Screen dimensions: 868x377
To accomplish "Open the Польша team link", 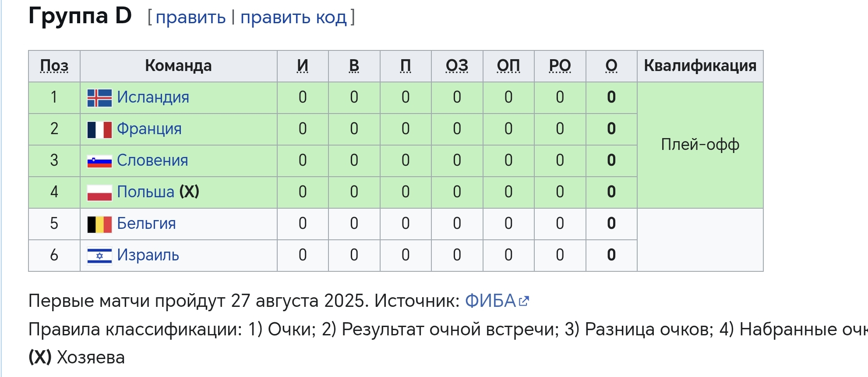I will [x=145, y=192].
